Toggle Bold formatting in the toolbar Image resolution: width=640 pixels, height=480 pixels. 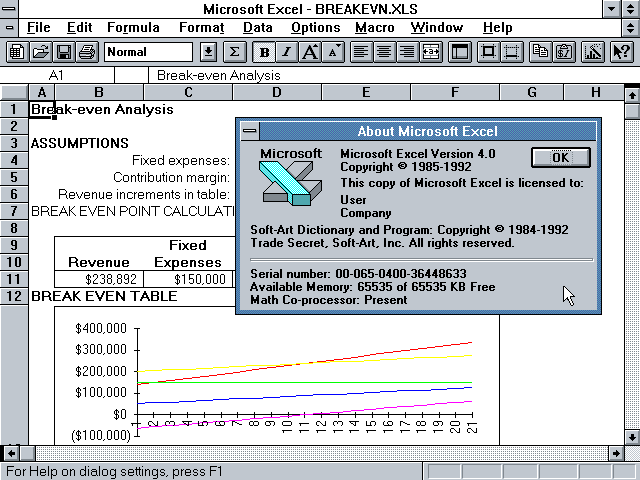click(x=264, y=52)
